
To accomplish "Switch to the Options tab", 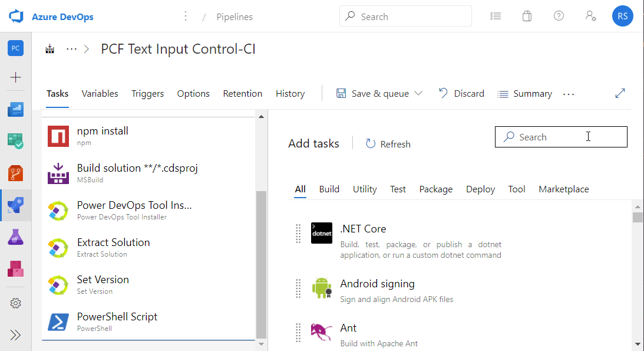I will (x=193, y=94).
